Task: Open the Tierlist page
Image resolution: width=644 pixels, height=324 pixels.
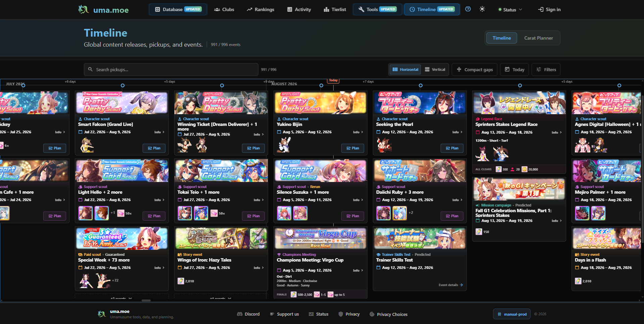Action: pyautogui.click(x=335, y=9)
